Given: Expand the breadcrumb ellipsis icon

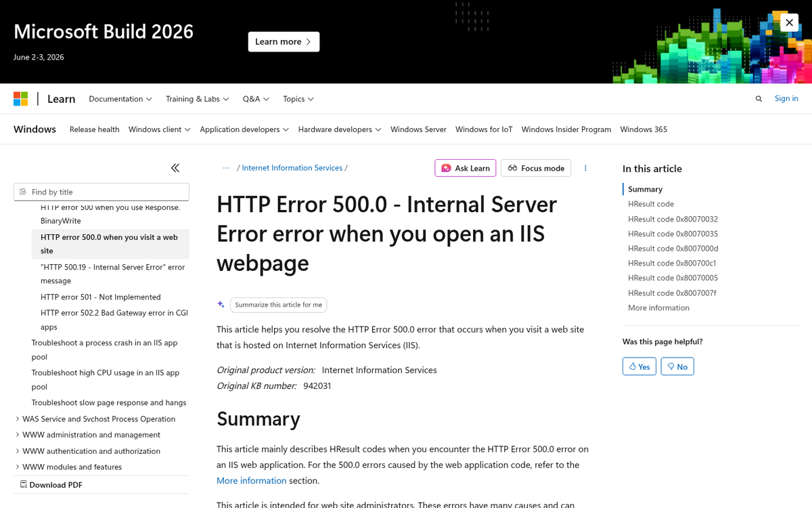Looking at the screenshot, I should 226,167.
